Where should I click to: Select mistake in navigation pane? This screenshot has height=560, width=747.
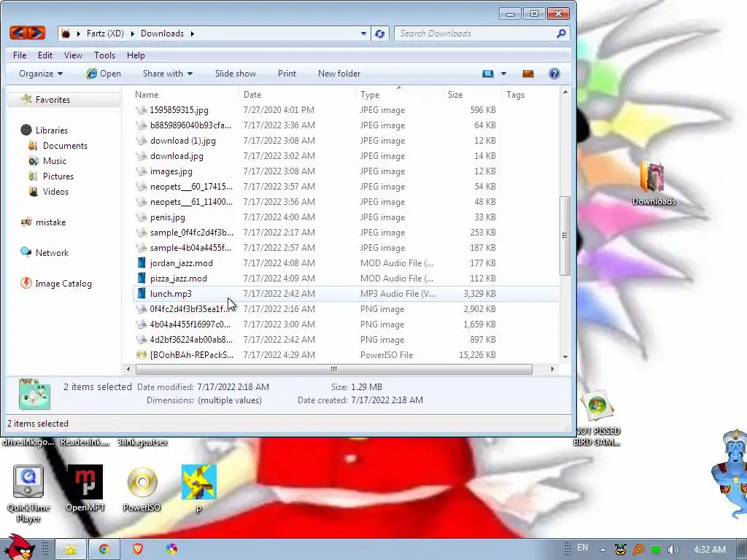(x=43, y=222)
